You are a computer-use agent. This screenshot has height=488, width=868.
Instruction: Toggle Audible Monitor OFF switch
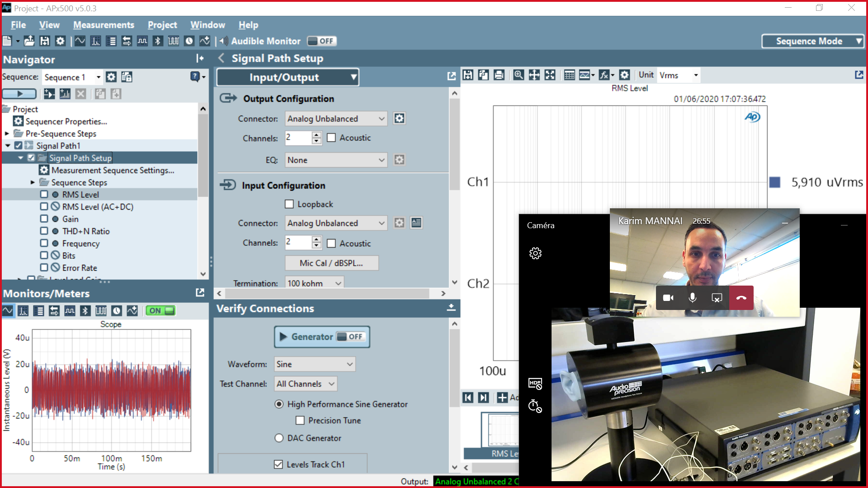click(321, 41)
